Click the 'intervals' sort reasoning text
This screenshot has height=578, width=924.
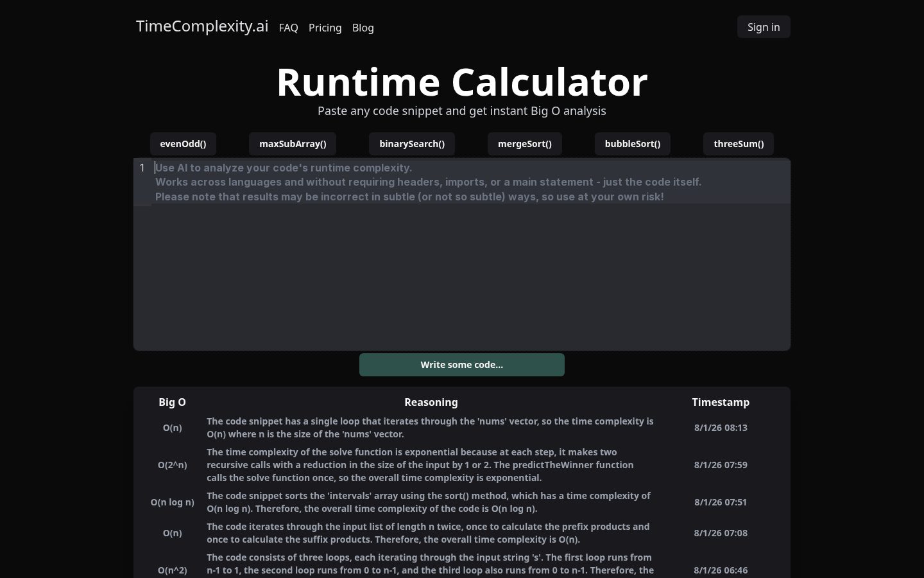pos(429,502)
